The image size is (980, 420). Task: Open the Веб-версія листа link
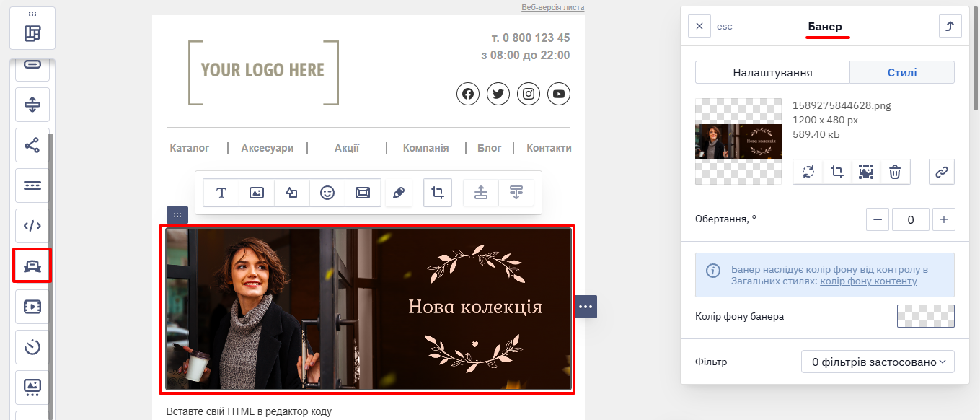pyautogui.click(x=553, y=7)
